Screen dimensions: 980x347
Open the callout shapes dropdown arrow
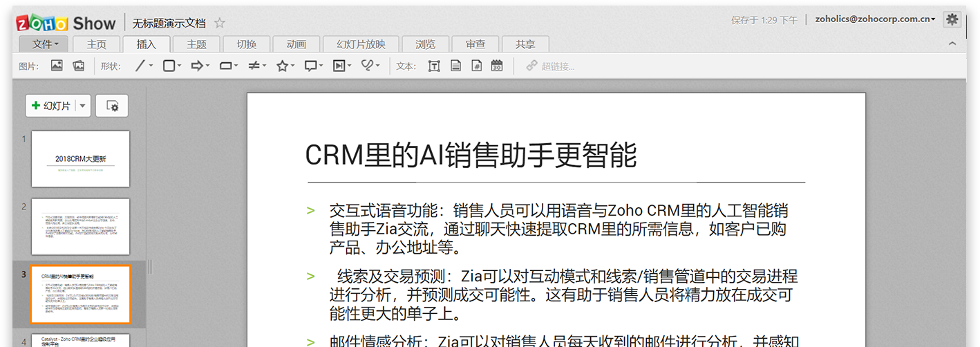(321, 66)
